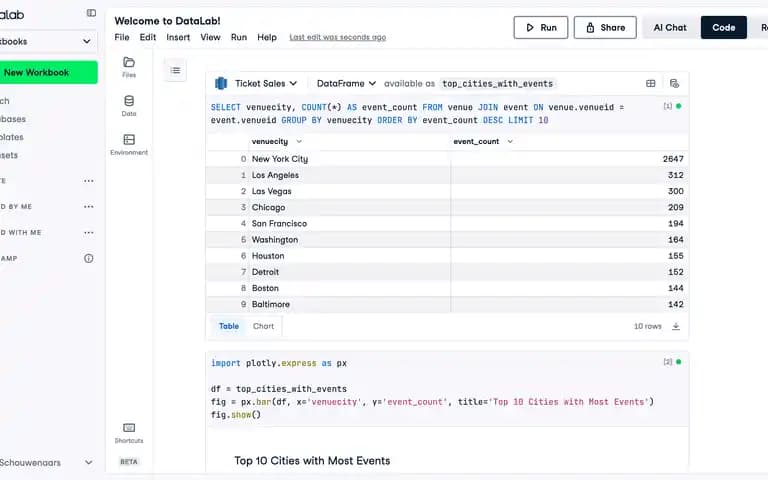Open the three-dots menu next to BY ME
768x480 pixels.
tap(89, 207)
